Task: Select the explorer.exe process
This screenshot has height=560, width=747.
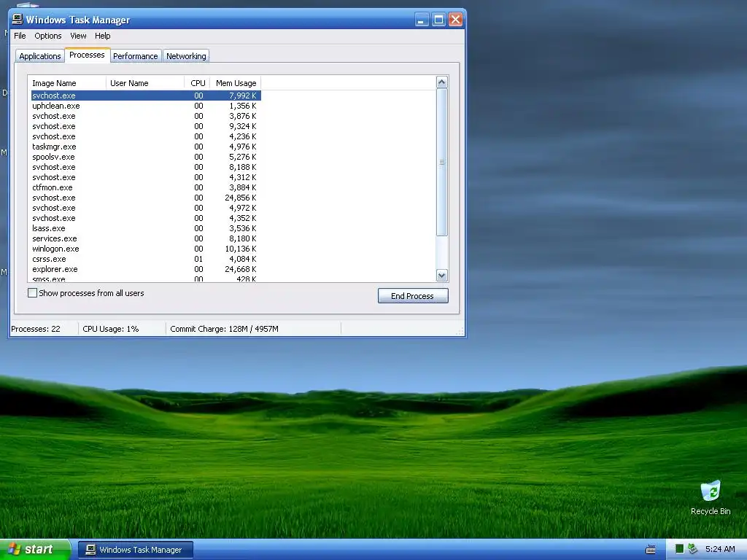Action: click(x=146, y=269)
